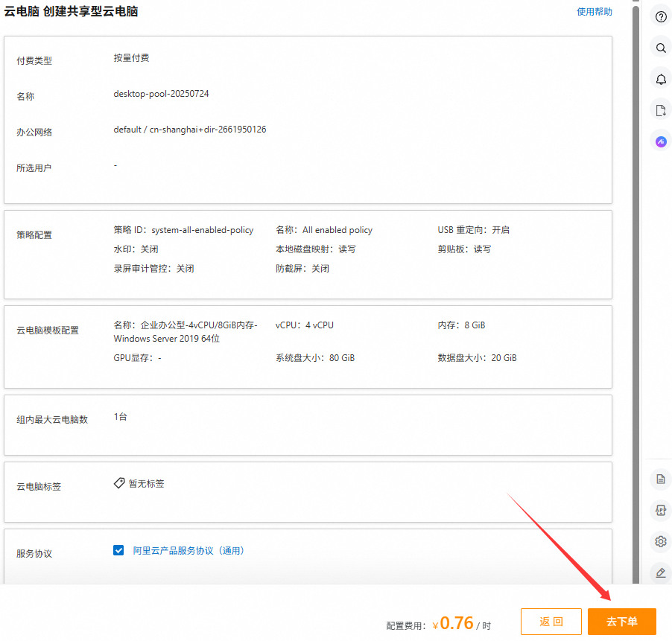Launch the purple AI assistant icon
Screen dimensions: 672x641
coord(660,141)
